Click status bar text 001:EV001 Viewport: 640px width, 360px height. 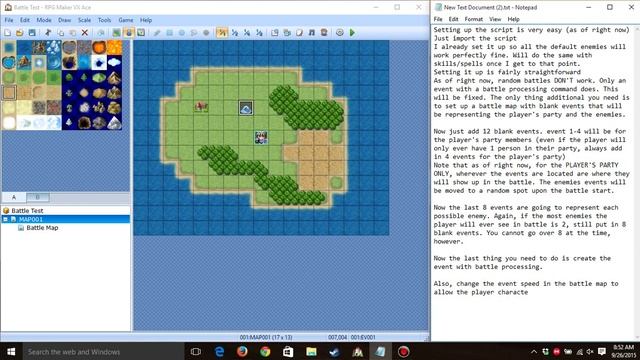(x=363, y=337)
